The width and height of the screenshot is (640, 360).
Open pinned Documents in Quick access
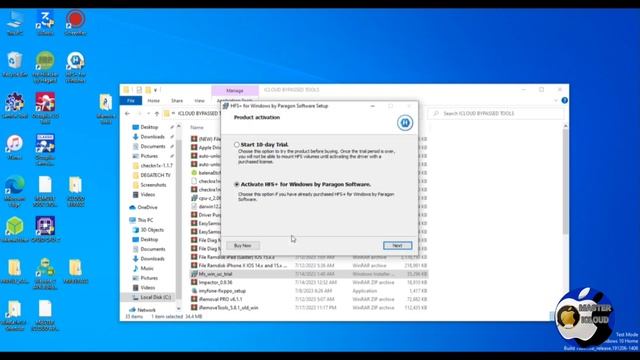coord(153,147)
